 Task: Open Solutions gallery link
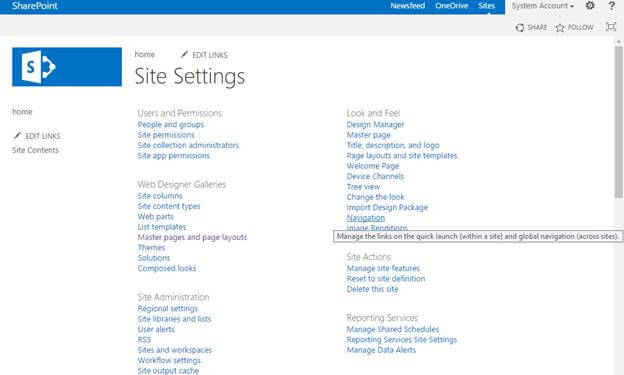154,258
